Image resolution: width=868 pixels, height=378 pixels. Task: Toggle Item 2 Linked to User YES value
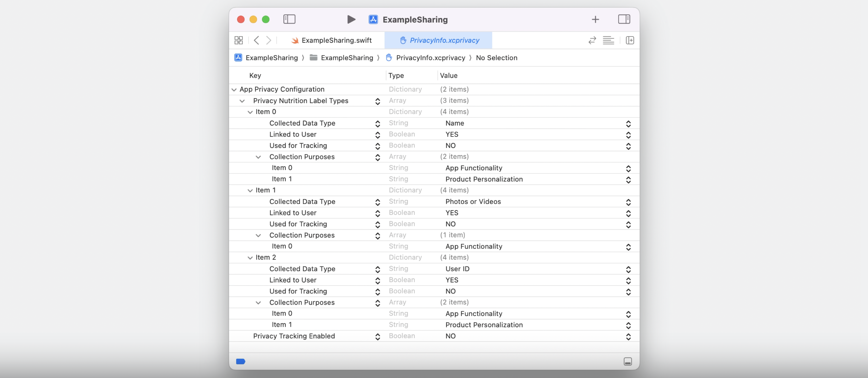628,280
